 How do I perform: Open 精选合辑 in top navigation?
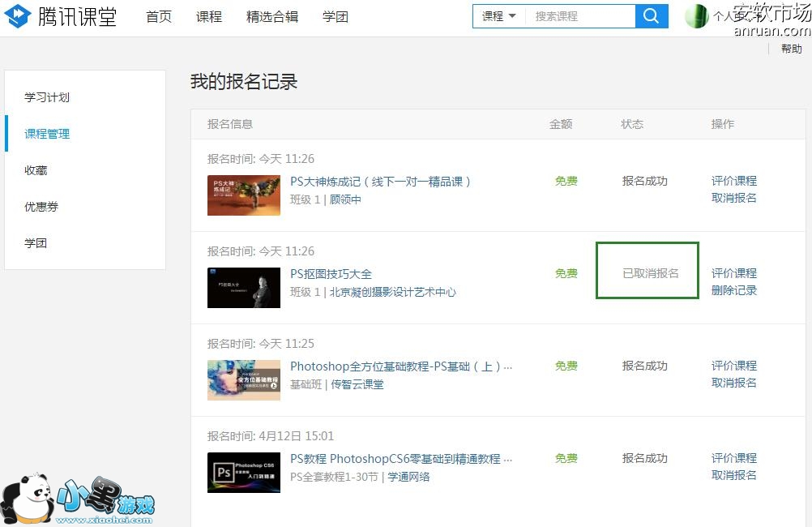tap(271, 17)
